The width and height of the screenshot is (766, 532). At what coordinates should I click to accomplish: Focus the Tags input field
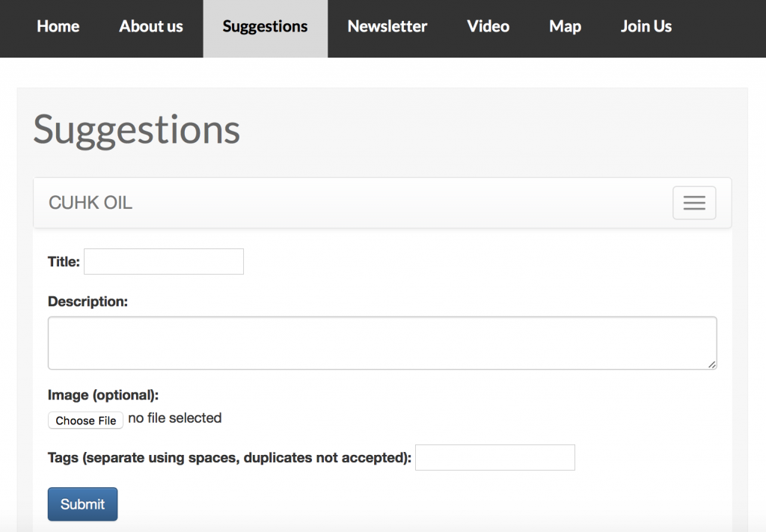pos(495,457)
